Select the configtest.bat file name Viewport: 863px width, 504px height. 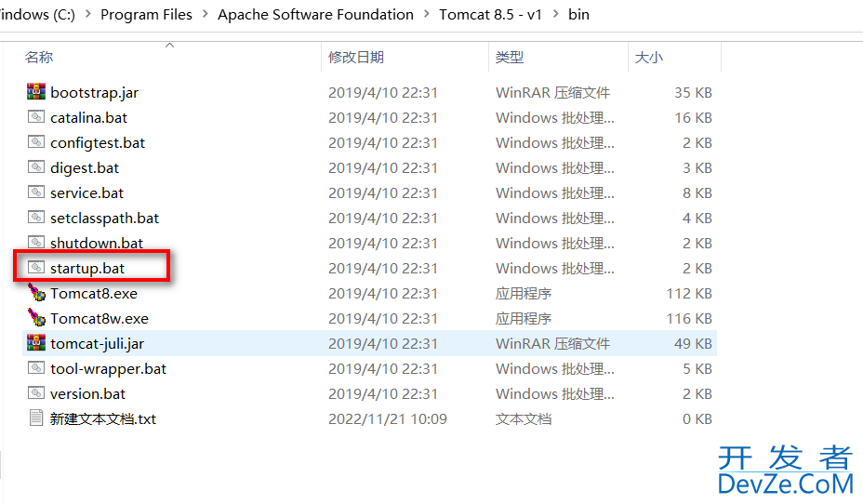click(x=98, y=143)
